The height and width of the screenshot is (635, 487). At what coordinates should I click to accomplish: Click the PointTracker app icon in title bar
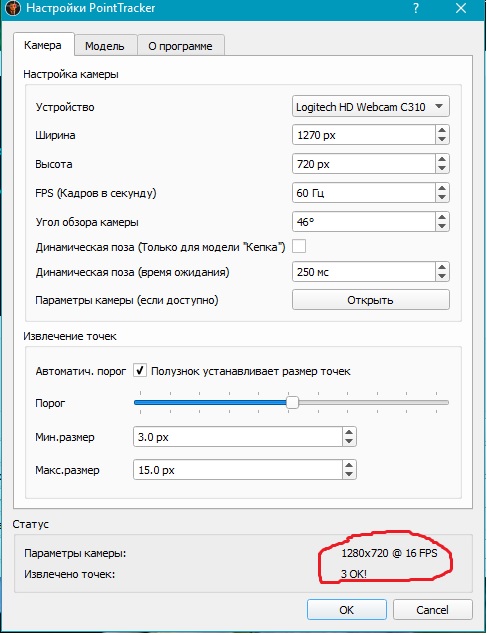[13, 8]
